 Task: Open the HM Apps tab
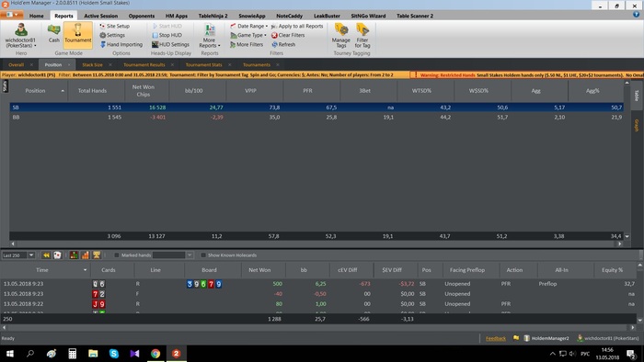tap(177, 16)
